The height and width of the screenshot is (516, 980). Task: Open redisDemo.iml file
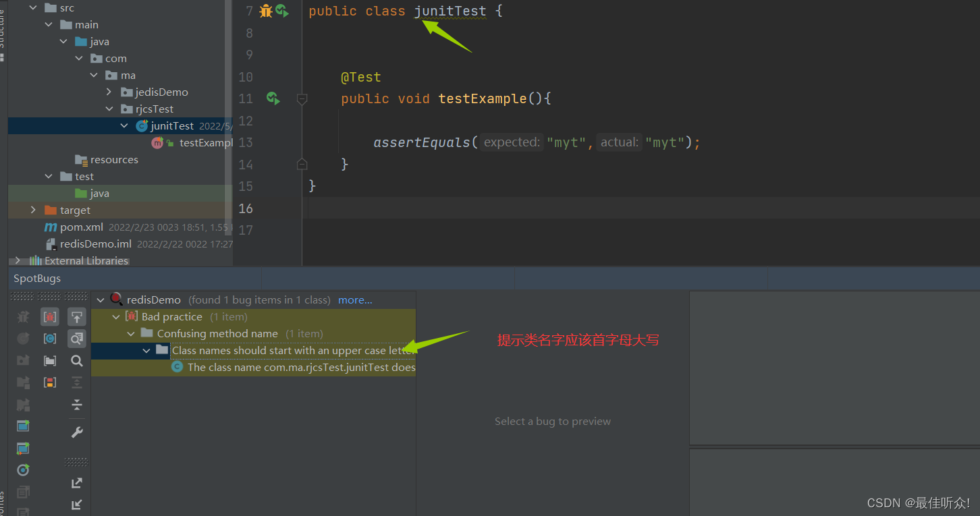click(x=95, y=243)
